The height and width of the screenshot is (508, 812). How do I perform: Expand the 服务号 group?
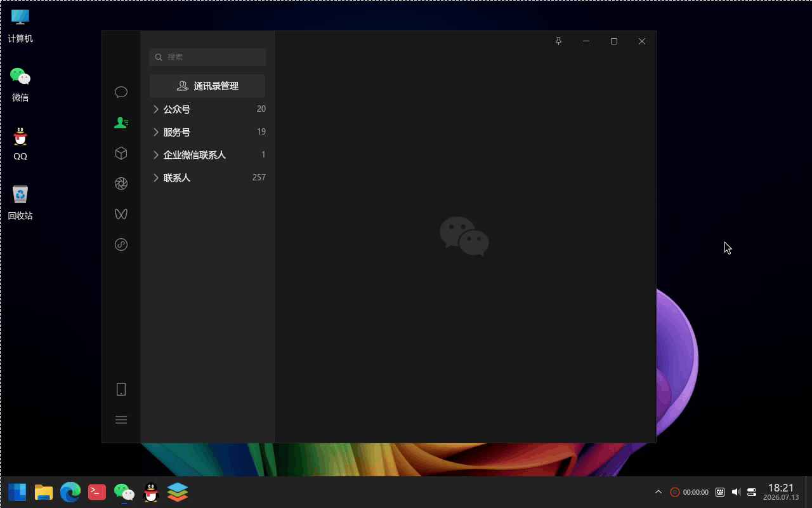click(207, 132)
